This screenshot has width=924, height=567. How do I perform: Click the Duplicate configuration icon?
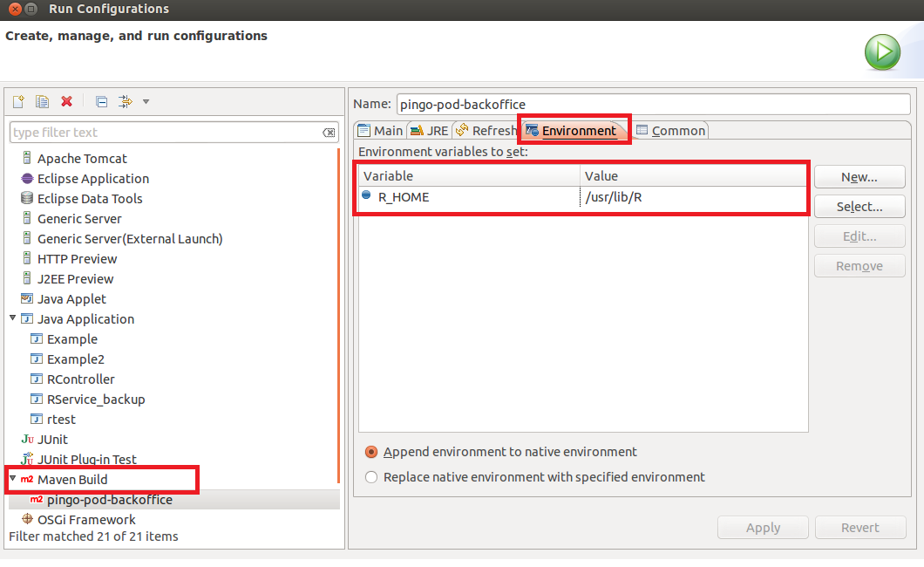click(x=42, y=101)
